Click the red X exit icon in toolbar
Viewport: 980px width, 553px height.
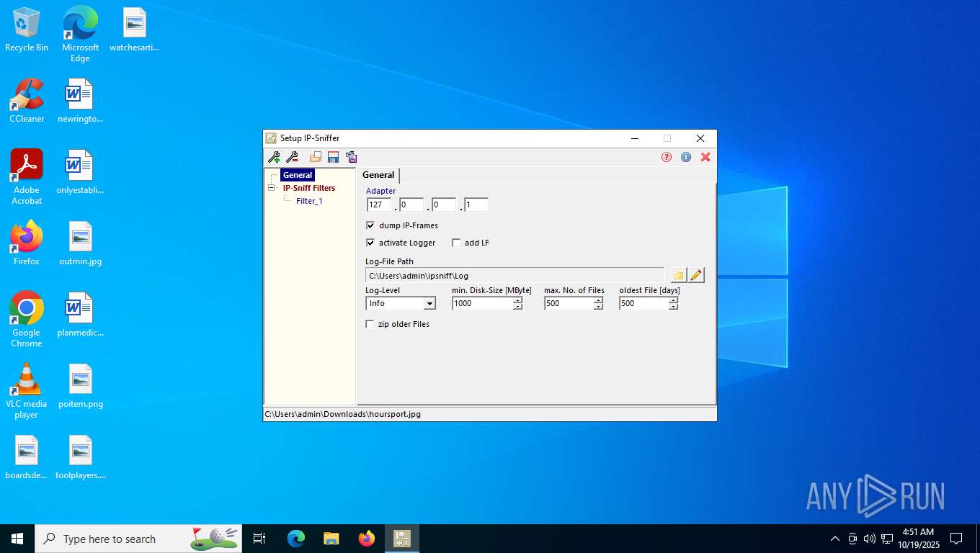coord(705,157)
